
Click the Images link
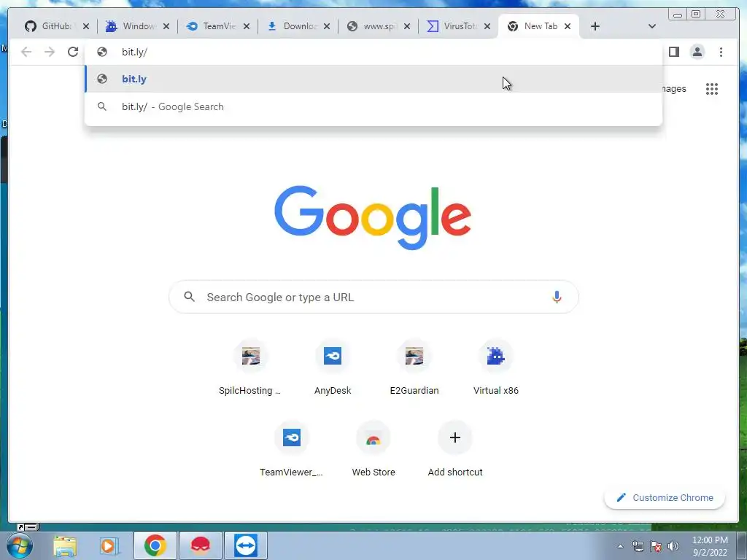click(673, 88)
